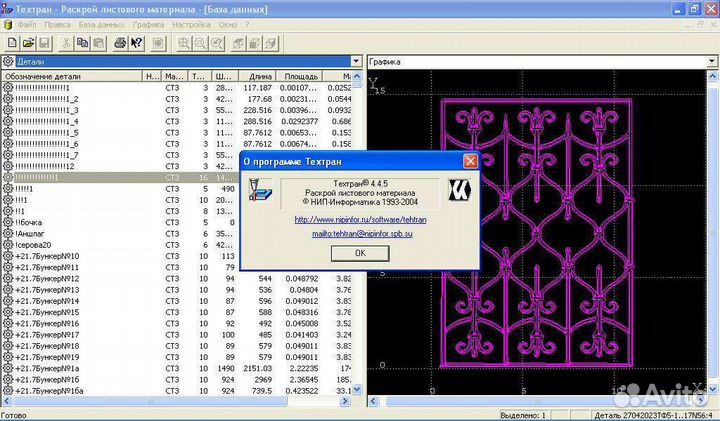Click the Copy toolbar icon
720x421 pixels.
[x=83, y=43]
